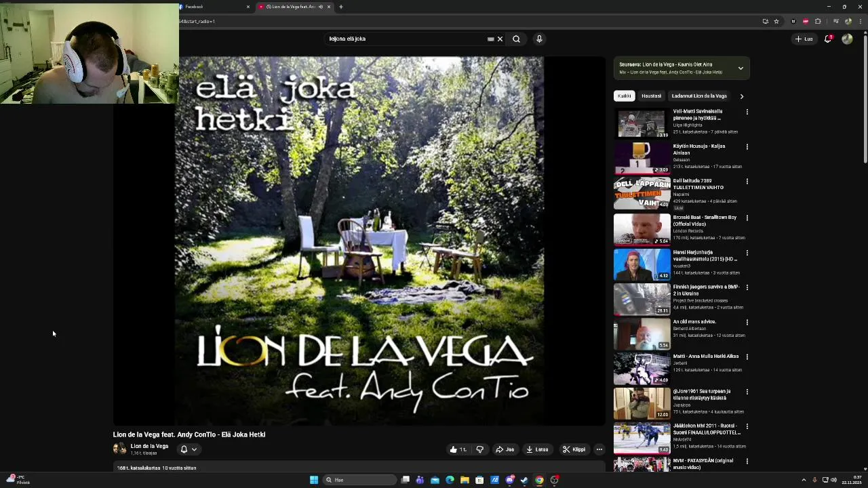Screen dimensions: 868x488
Task: Share the video via Jaa button
Action: tap(505, 449)
